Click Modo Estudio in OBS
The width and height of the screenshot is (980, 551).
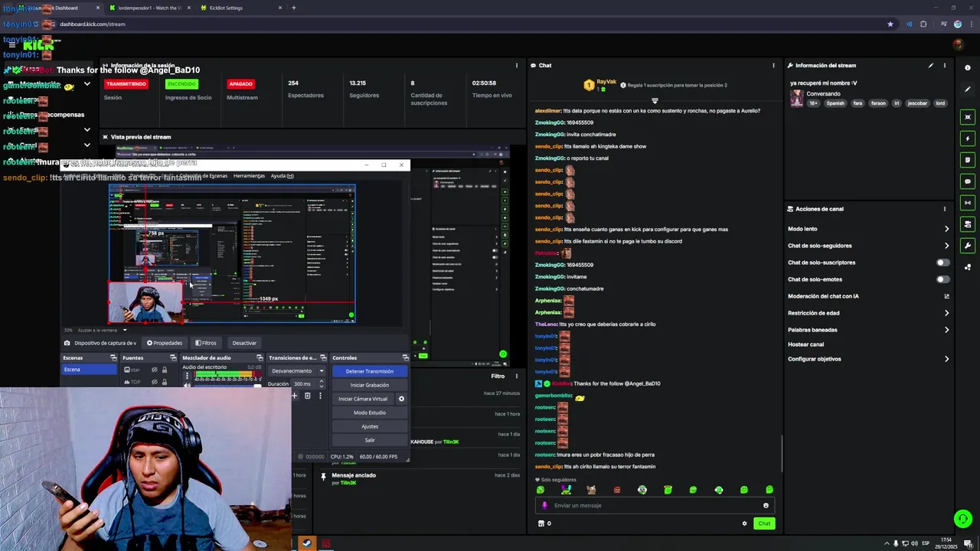pos(369,412)
